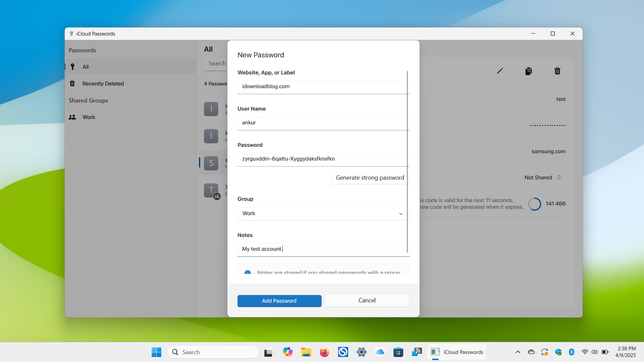Click the Website, App, or Label field
This screenshot has width=644, height=362.
click(323, 87)
